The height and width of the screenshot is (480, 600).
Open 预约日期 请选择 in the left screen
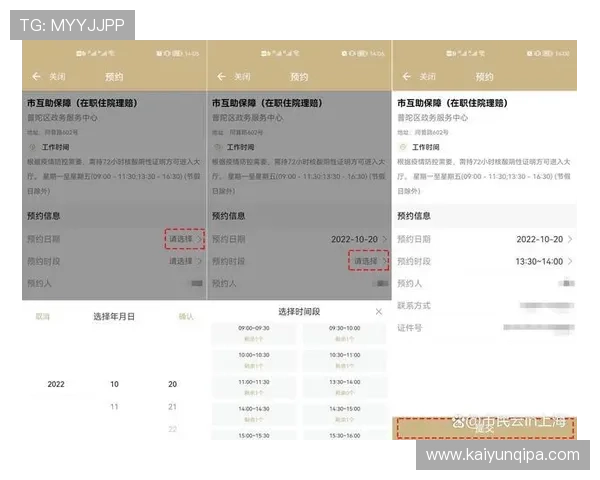[185, 239]
